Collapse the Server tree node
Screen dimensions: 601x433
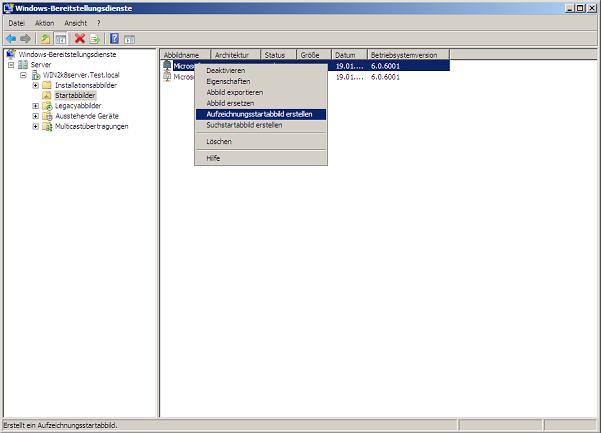pos(11,65)
